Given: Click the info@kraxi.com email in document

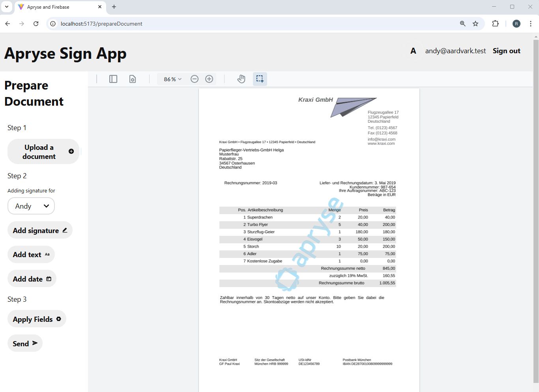Looking at the screenshot, I should click(x=382, y=139).
